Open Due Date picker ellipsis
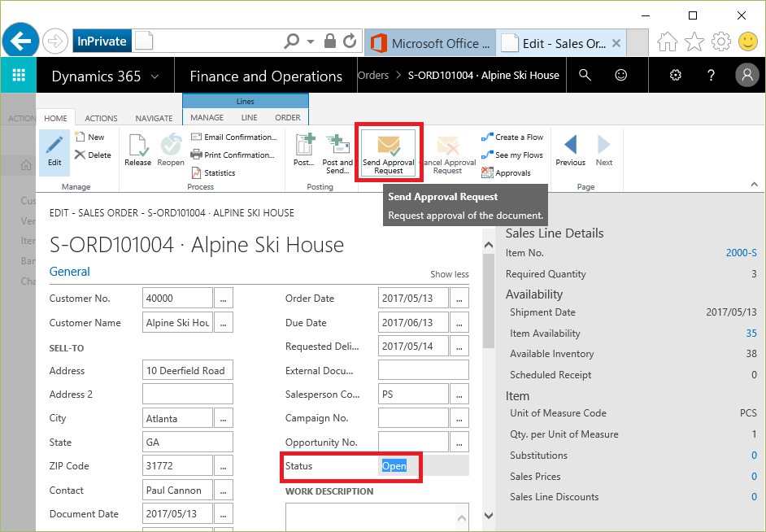This screenshot has height=532, width=766. [x=459, y=323]
